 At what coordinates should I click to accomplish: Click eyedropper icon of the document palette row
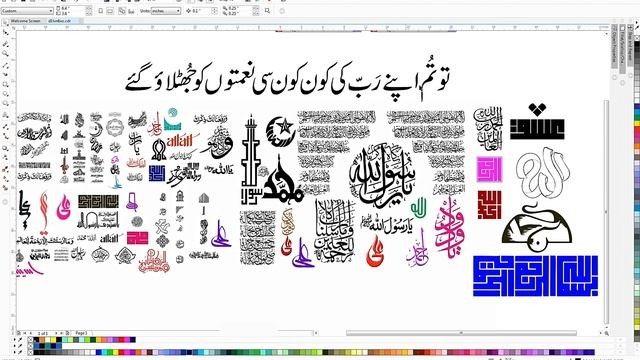pos(20,340)
